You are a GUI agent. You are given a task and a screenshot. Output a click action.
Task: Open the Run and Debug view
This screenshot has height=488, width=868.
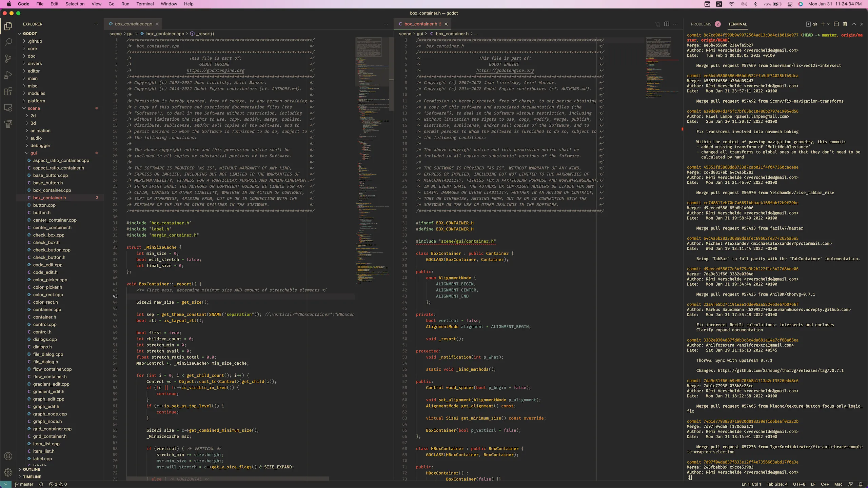click(x=8, y=75)
